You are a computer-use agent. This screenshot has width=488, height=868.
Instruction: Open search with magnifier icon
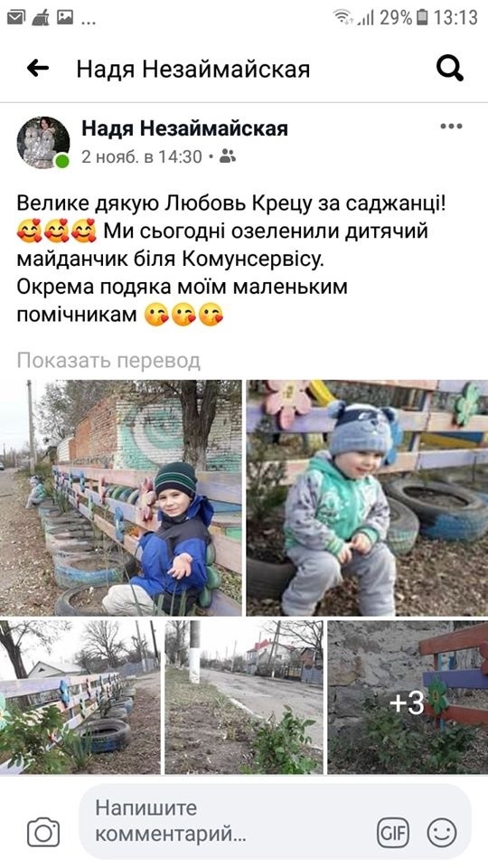(x=450, y=69)
